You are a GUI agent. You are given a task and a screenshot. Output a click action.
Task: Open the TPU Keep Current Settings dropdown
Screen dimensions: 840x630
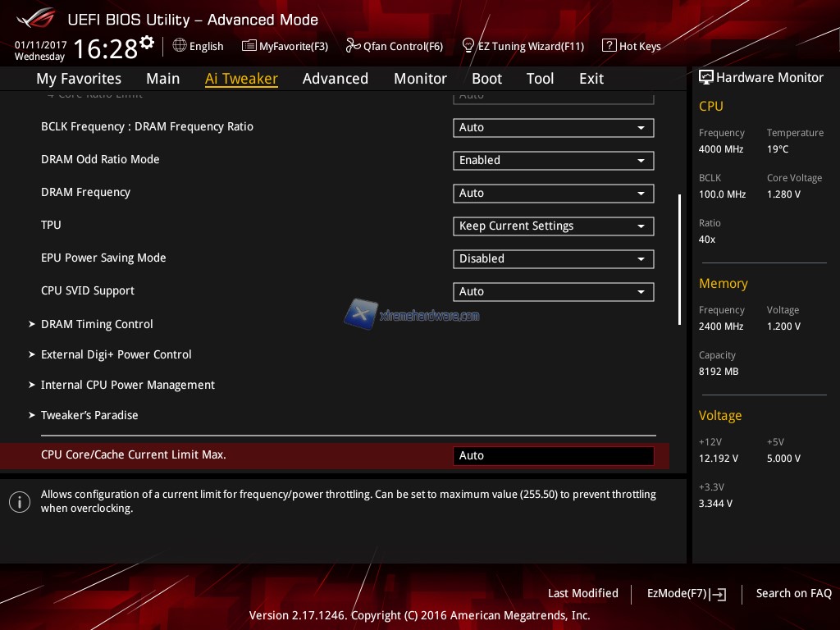553,226
